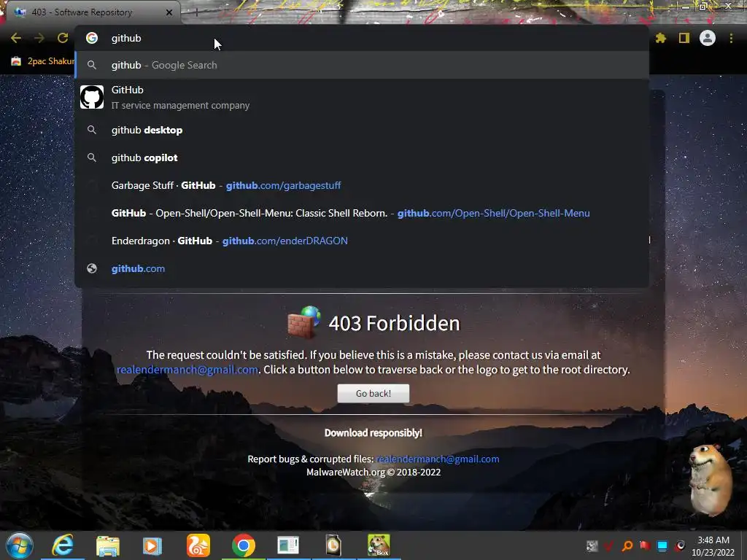Open the taskbar clock showing 3:48 AM
Screen dimensions: 747x560
(x=713, y=546)
